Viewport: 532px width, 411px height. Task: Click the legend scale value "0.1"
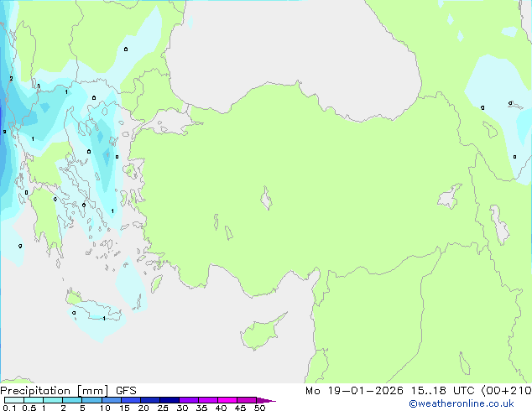(x=9, y=408)
